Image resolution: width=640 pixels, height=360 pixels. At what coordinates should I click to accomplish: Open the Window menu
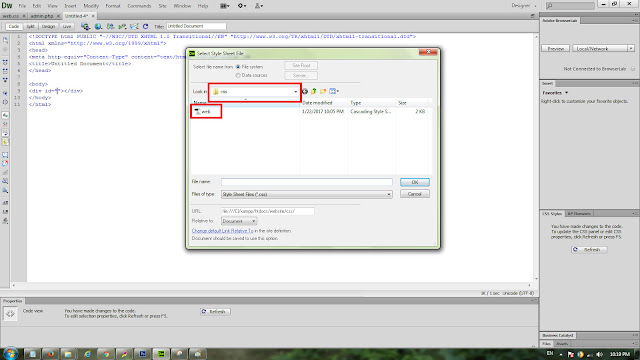point(182,6)
